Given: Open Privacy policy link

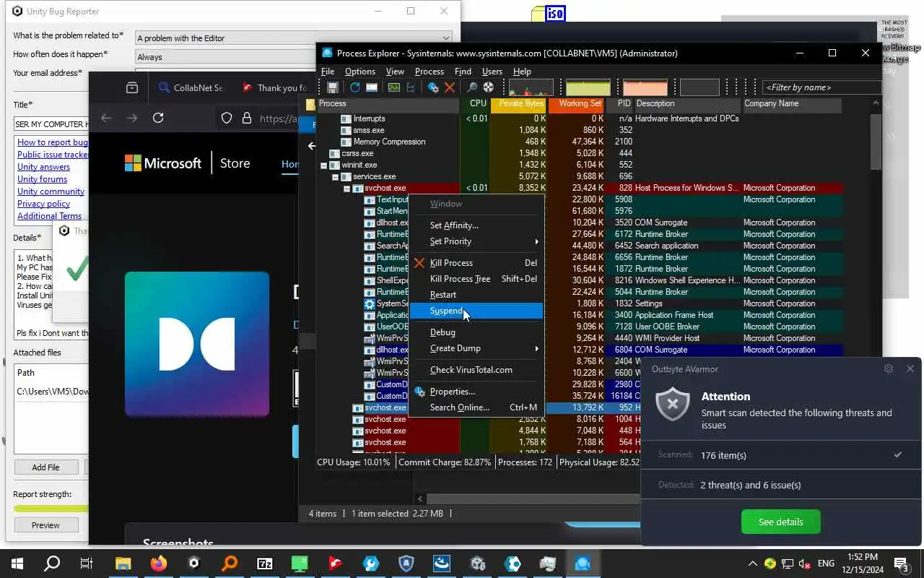Looking at the screenshot, I should 43,204.
